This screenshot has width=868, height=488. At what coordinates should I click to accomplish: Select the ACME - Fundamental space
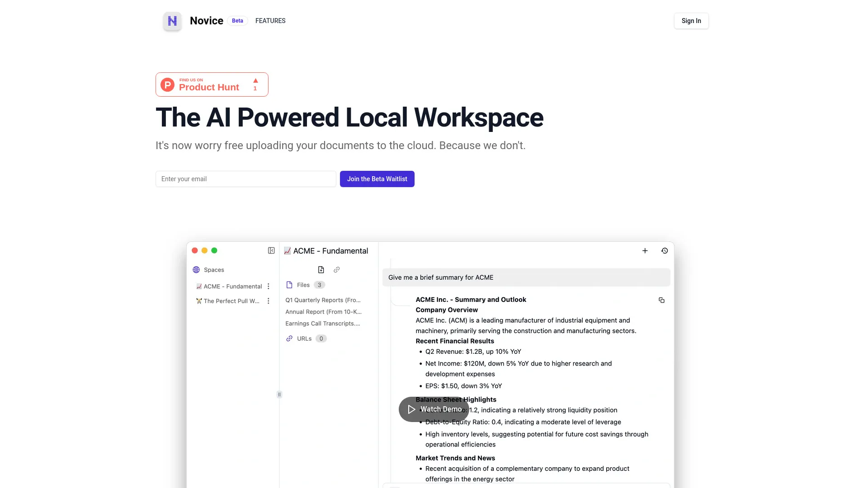click(232, 286)
